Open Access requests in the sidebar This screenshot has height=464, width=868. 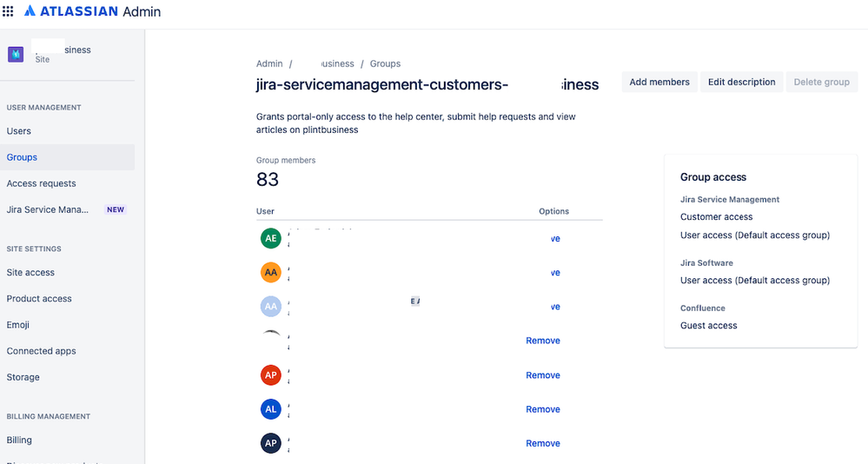click(x=67, y=183)
